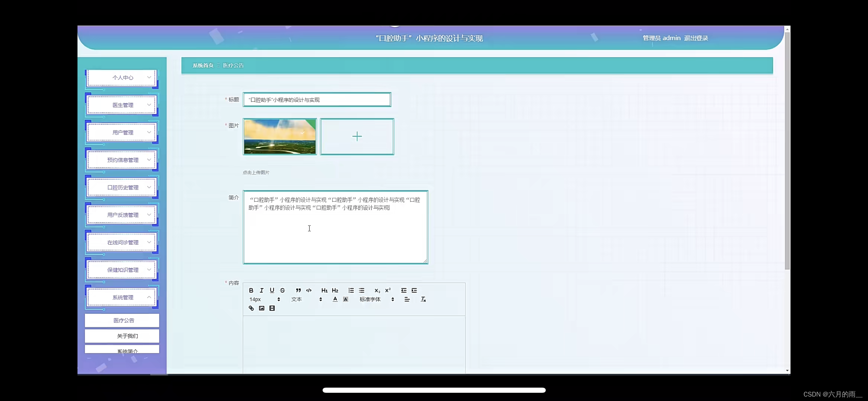The width and height of the screenshot is (868, 401).
Task: Insert an ordered numbered list
Action: (x=351, y=290)
